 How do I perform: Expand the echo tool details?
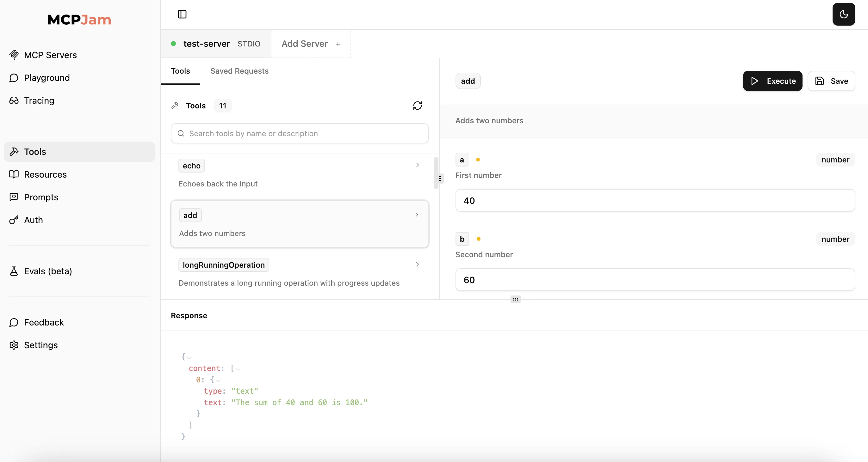[x=417, y=165]
